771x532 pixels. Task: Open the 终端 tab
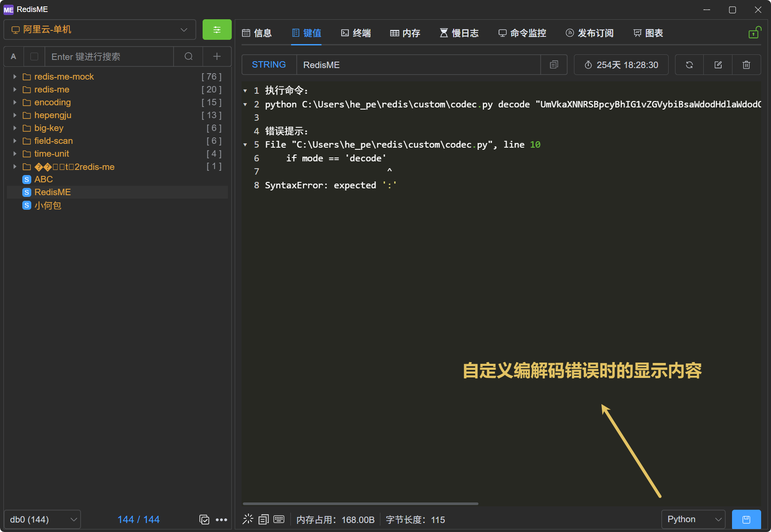356,33
